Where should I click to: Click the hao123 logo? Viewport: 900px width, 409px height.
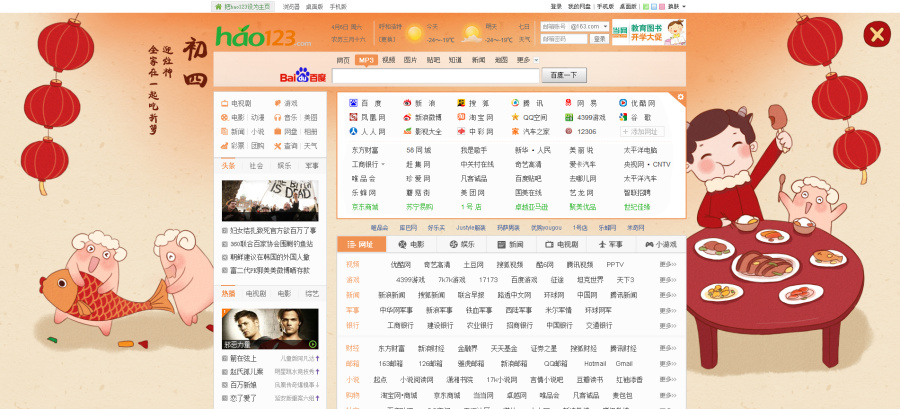(x=263, y=36)
